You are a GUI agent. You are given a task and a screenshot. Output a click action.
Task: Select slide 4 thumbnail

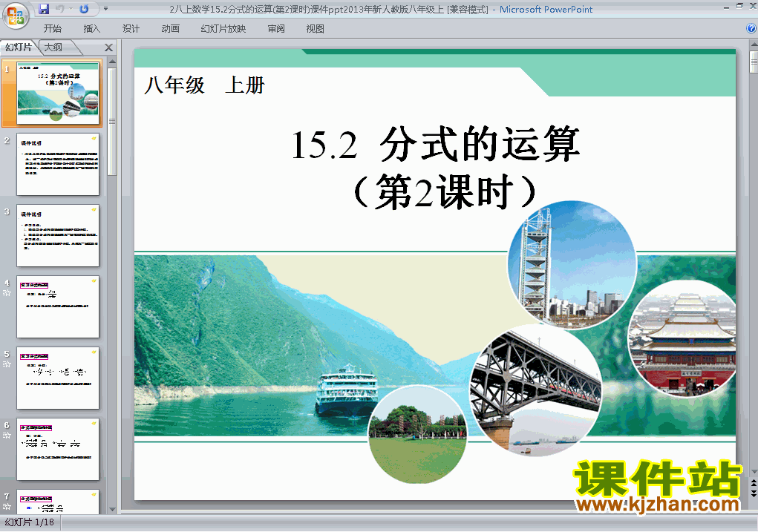point(58,307)
